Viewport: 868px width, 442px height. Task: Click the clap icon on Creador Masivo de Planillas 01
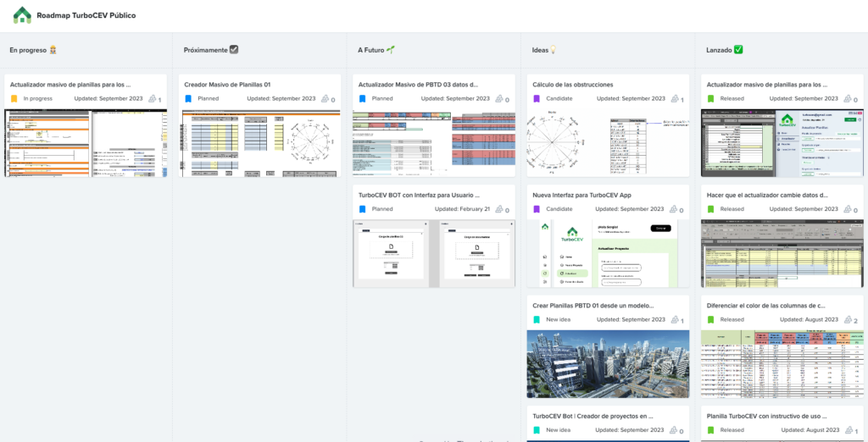[325, 99]
